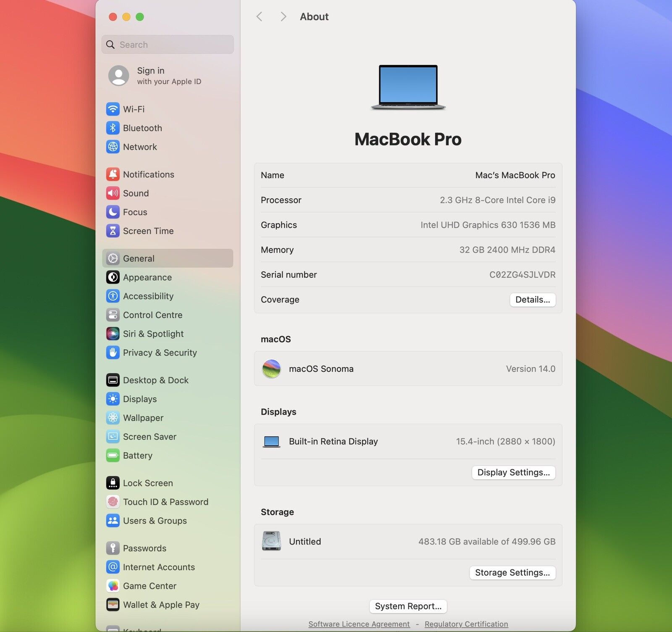The height and width of the screenshot is (632, 672).
Task: Open the Regulatory Certification link
Action: [x=466, y=624]
